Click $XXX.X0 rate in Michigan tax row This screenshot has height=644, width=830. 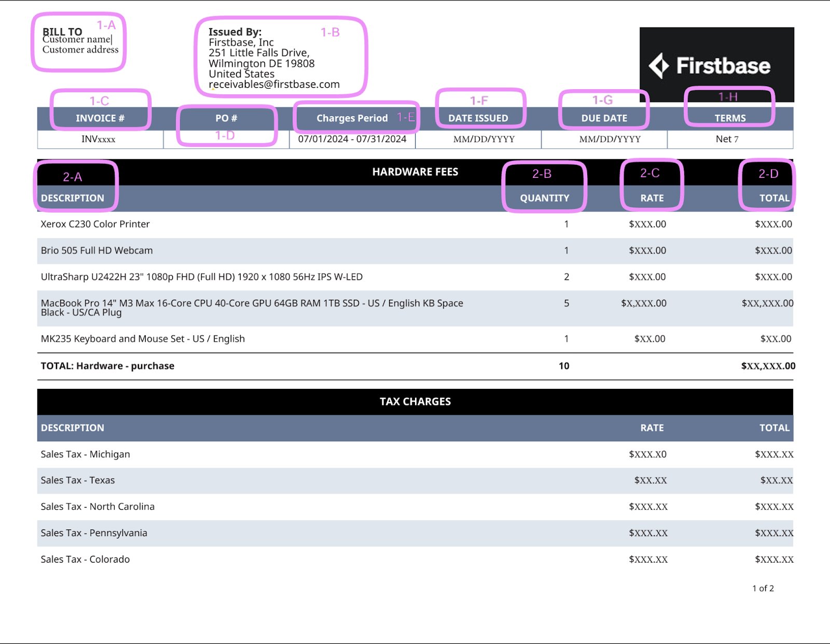pos(648,454)
